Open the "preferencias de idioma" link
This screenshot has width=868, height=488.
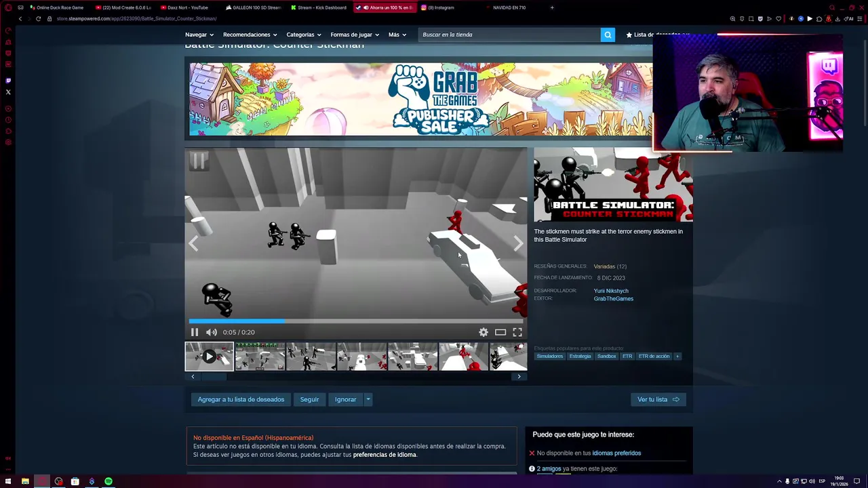coord(384,455)
